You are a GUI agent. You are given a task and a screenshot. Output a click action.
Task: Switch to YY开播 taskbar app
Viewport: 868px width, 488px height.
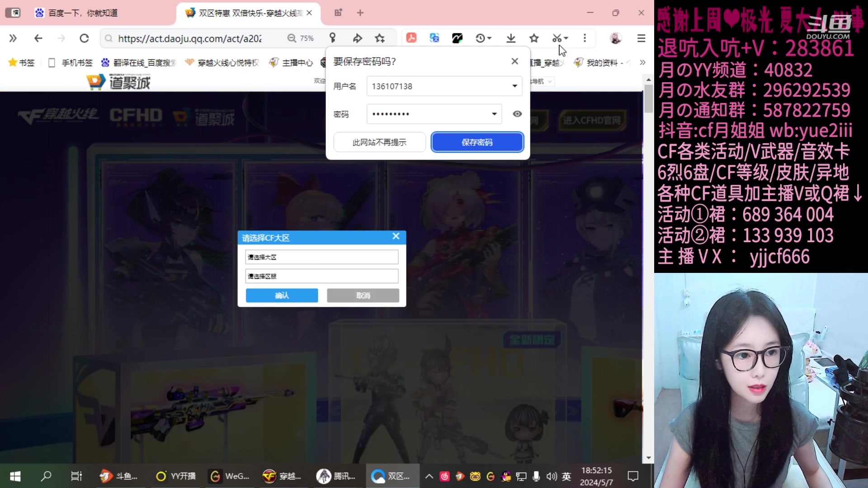click(x=176, y=476)
